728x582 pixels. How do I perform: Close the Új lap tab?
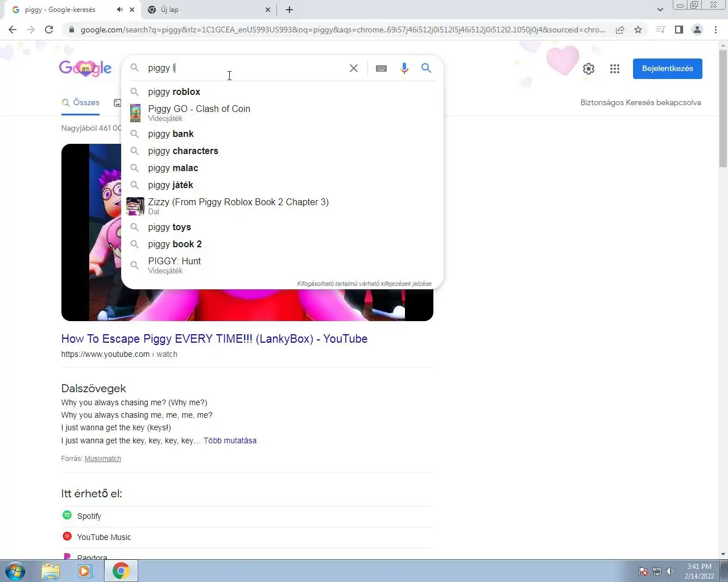(x=268, y=10)
